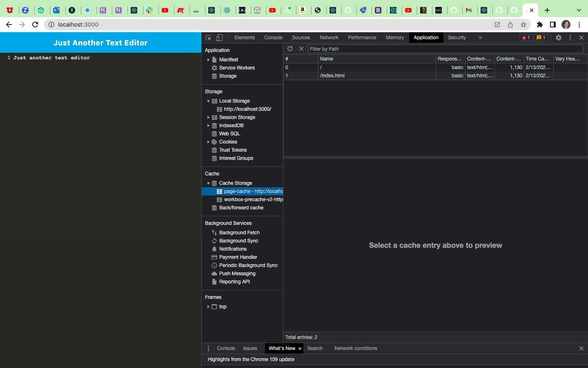The width and height of the screenshot is (588, 368).
Task: Switch to the Elements tab
Action: 245,38
